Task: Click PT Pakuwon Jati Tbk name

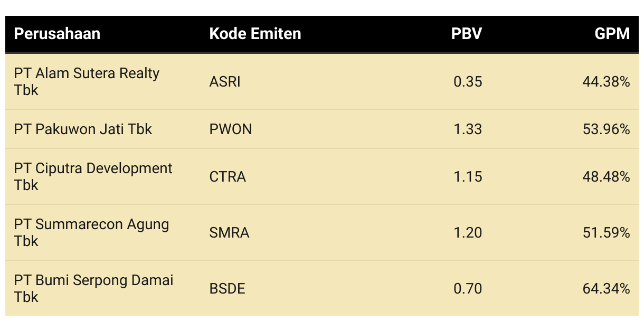Action: [x=83, y=129]
